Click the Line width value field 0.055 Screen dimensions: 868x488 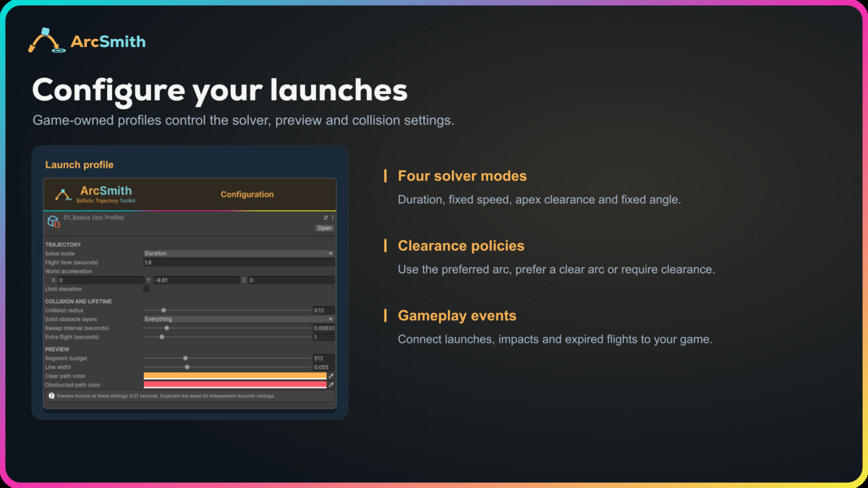tap(323, 367)
